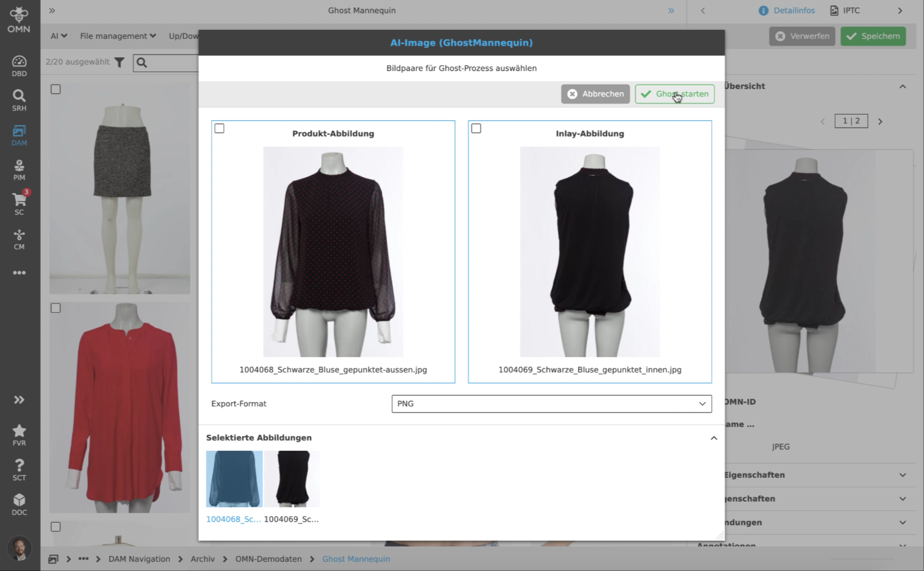924x571 pixels.
Task: Click the Ghost starten button
Action: [674, 94]
